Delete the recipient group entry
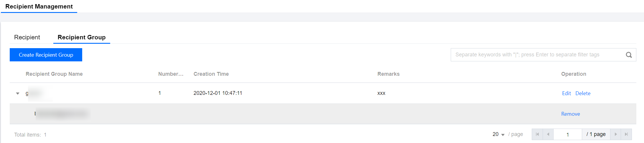 (583, 93)
